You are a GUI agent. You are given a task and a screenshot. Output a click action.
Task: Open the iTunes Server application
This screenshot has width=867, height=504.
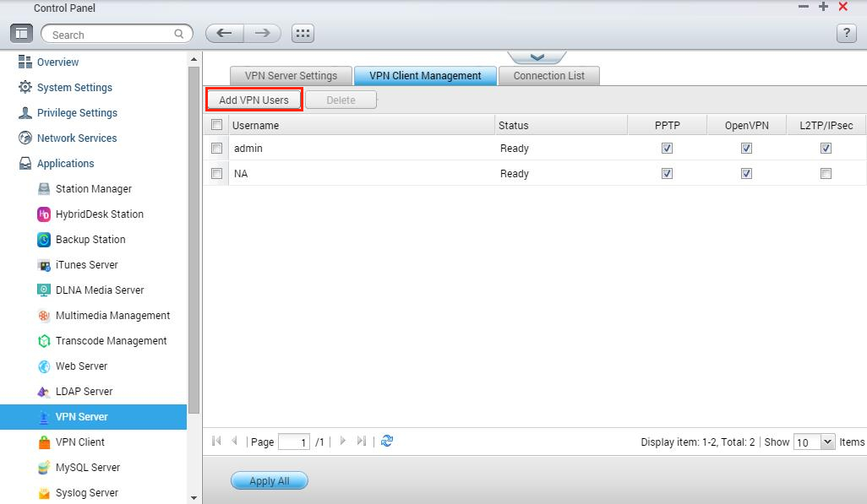[x=86, y=265]
